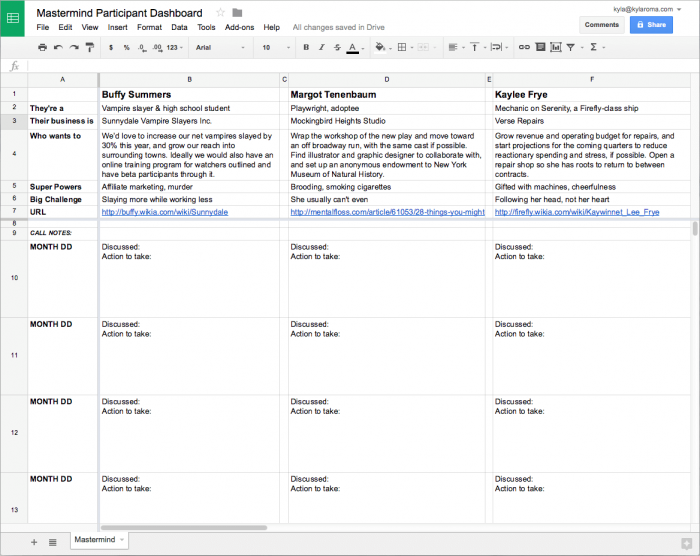The width and height of the screenshot is (700, 556).
Task: Expand functions dropdown arrow beside sigma
Action: point(604,47)
